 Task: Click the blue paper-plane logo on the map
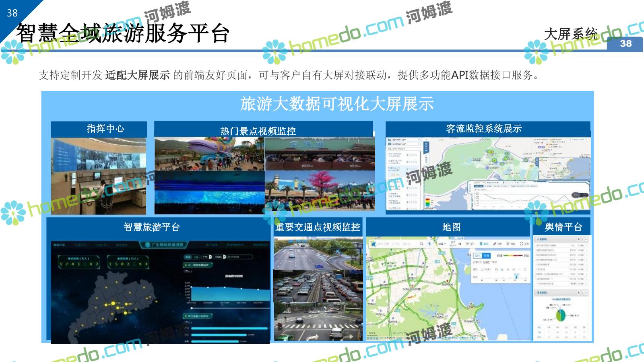pyautogui.click(x=373, y=244)
